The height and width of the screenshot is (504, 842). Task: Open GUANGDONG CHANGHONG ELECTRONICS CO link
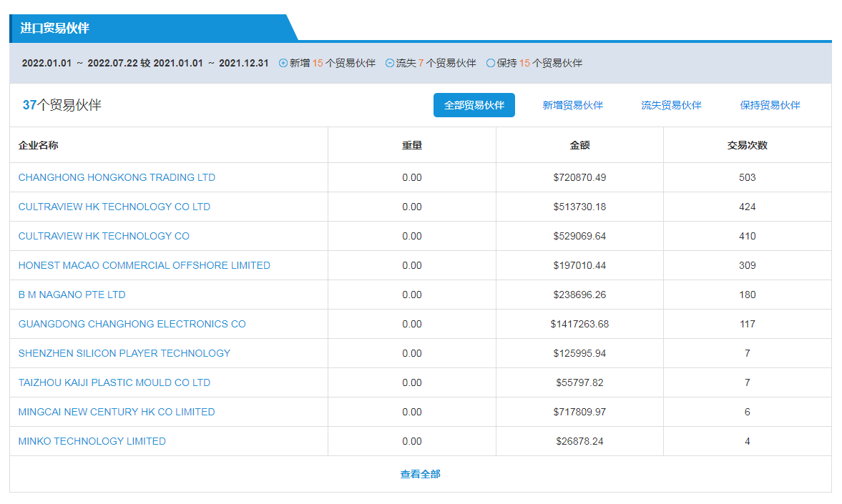pos(132,324)
